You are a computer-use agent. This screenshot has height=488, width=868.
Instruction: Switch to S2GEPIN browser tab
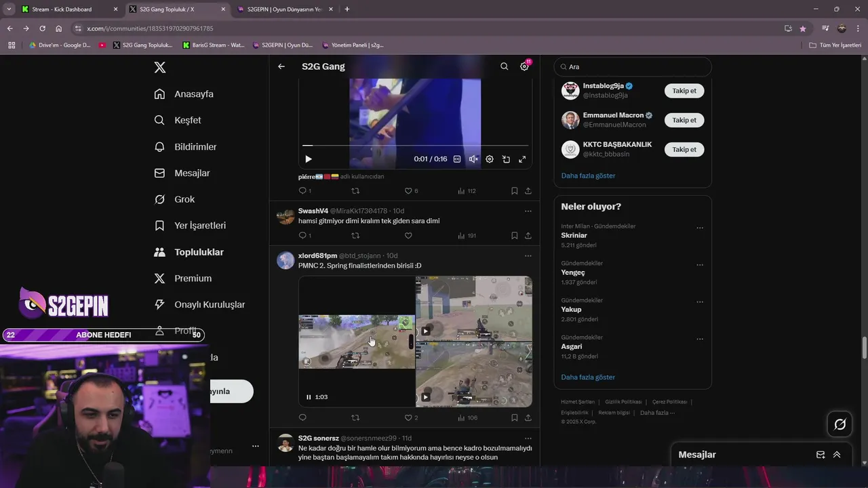[284, 9]
